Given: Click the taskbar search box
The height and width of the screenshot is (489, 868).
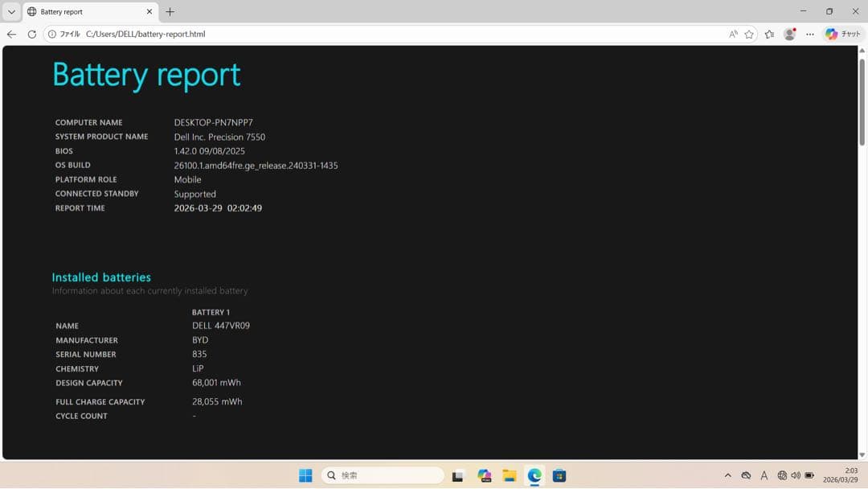Looking at the screenshot, I should [383, 475].
